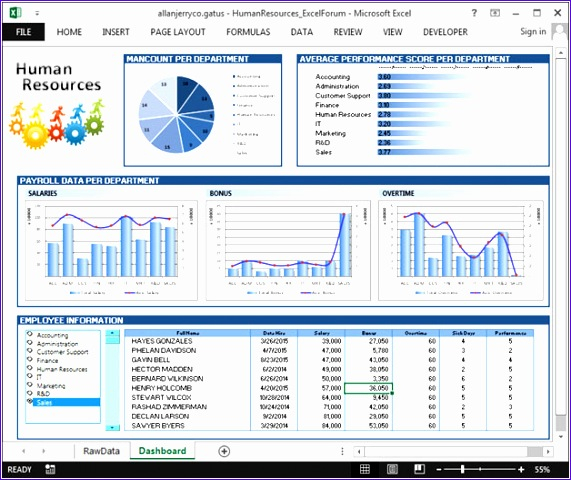Open the INSERT ribbon tab
Viewport: 571px width, 480px height.
(x=116, y=32)
